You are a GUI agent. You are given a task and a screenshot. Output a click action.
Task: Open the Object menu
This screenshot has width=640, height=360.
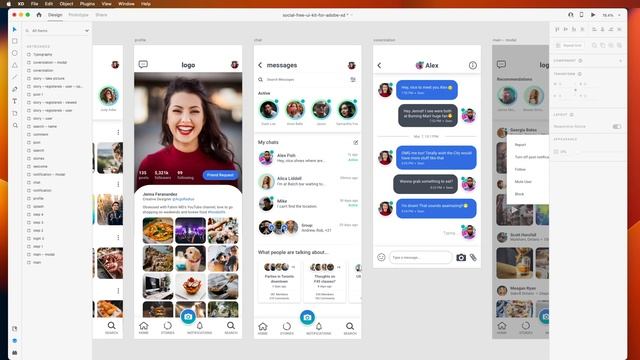pyautogui.click(x=67, y=4)
